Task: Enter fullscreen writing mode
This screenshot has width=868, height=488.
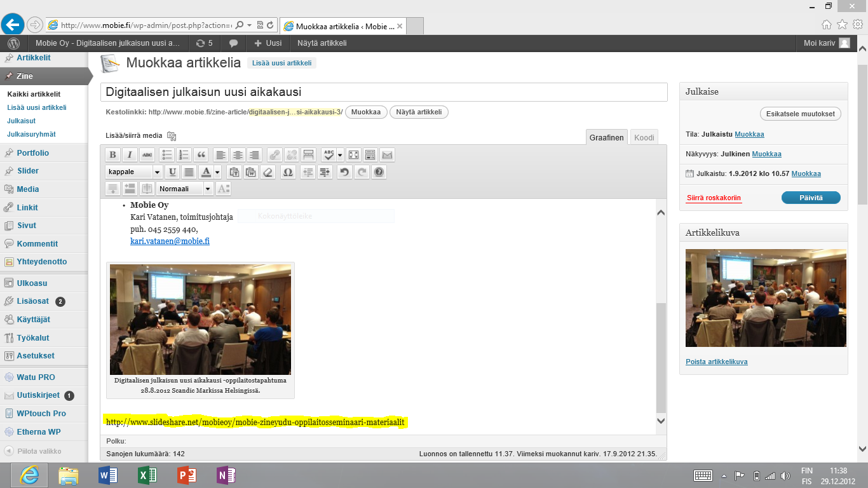Action: click(x=353, y=155)
